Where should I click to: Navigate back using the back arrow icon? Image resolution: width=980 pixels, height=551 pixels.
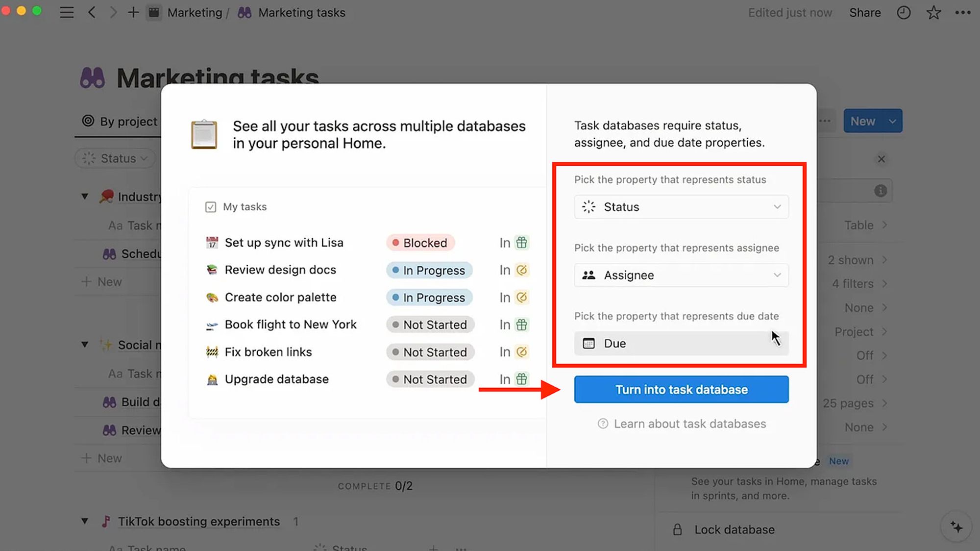[92, 12]
